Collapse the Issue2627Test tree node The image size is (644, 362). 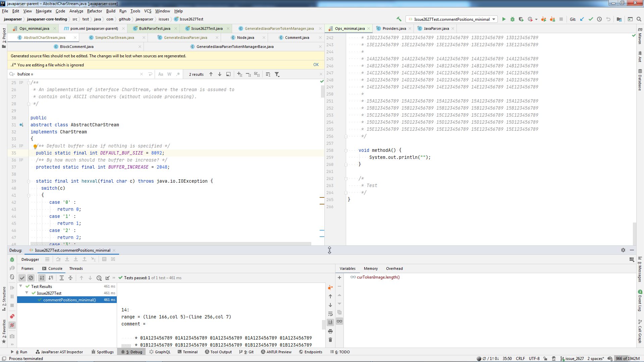[x=27, y=293]
